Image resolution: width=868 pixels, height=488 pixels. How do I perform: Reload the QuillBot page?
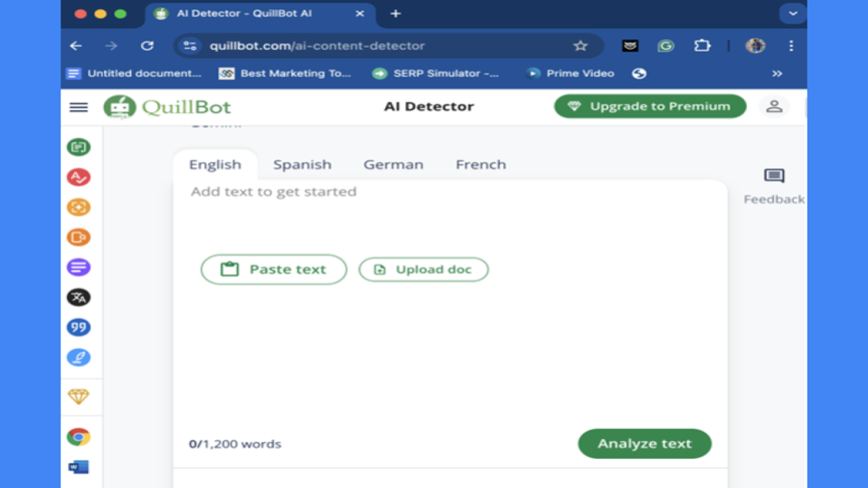[x=146, y=46]
